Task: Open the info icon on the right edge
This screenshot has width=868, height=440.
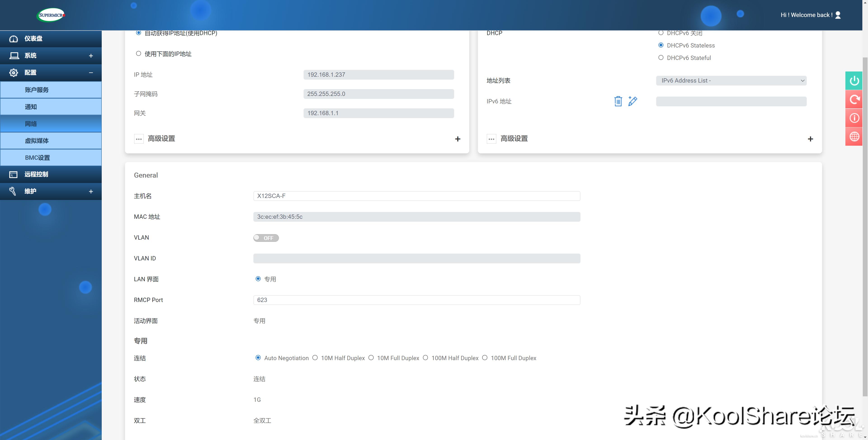Action: click(854, 118)
